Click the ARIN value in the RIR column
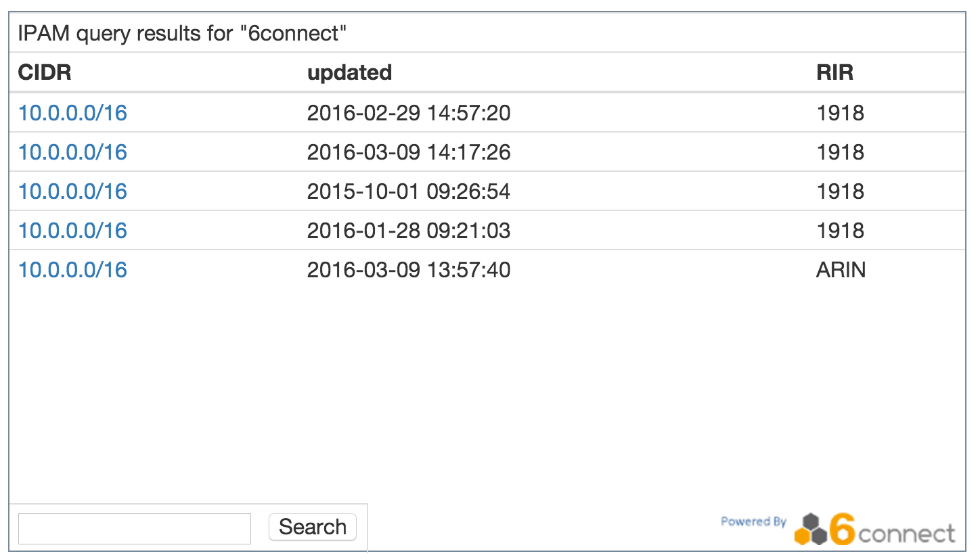 click(x=841, y=270)
